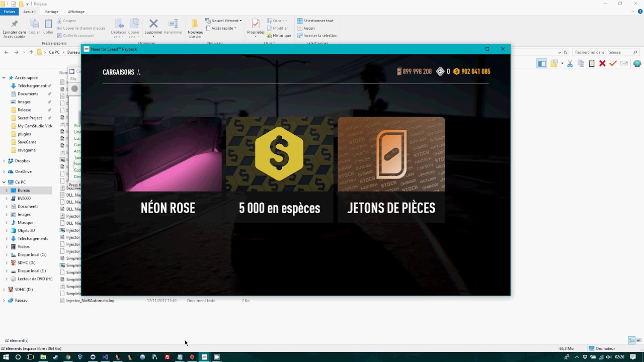Viewport: 644px width, 362px height.
Task: Click the part token card icon
Action: click(391, 154)
